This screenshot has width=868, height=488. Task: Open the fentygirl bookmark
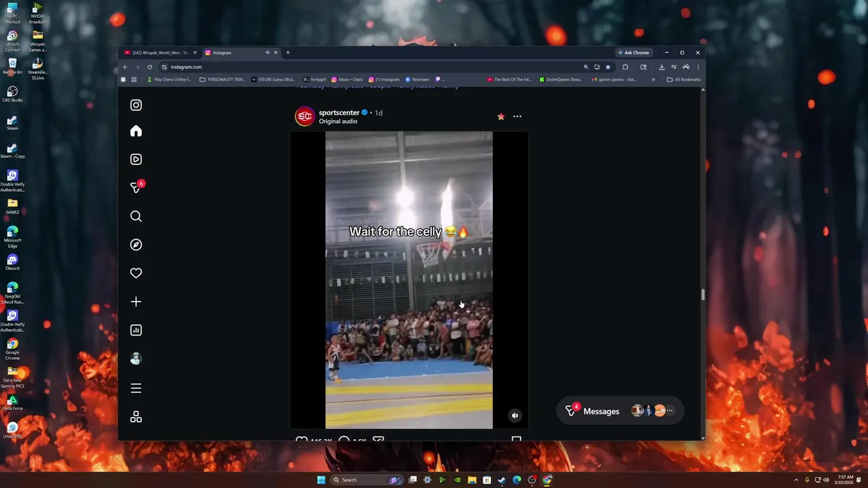pyautogui.click(x=315, y=79)
